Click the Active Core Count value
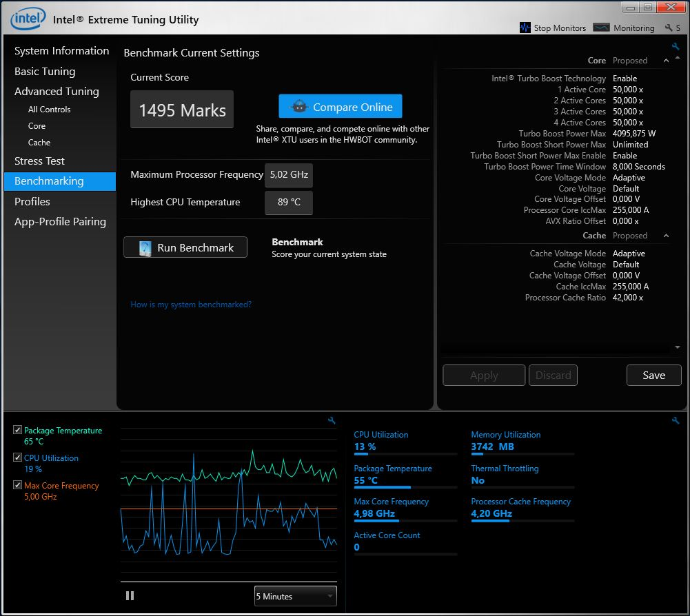This screenshot has width=690, height=616. tap(357, 547)
